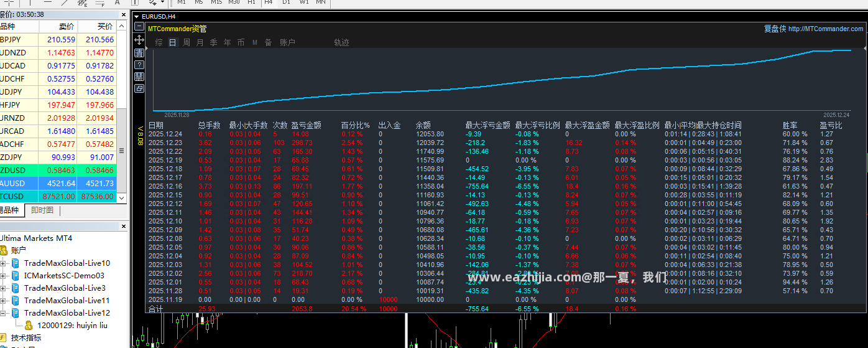The width and height of the screenshot is (868, 348).
Task: Open the 轨迹 tab
Action: click(x=341, y=42)
